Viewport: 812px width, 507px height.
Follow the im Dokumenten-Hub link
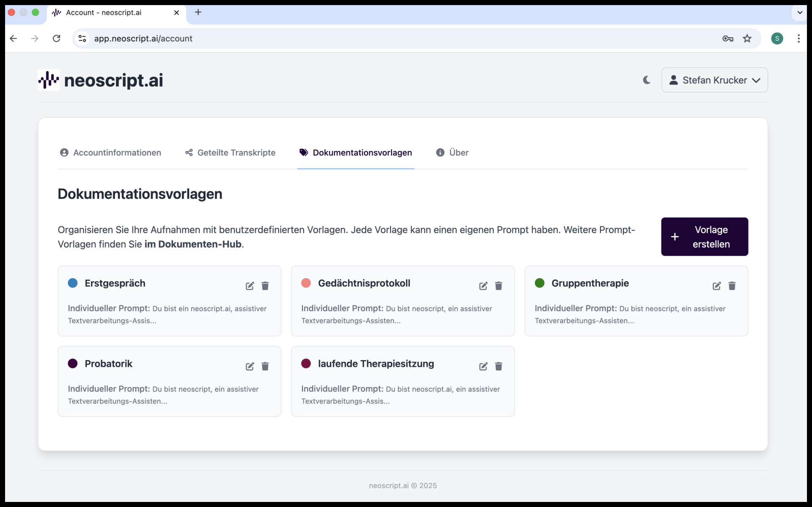pos(193,244)
